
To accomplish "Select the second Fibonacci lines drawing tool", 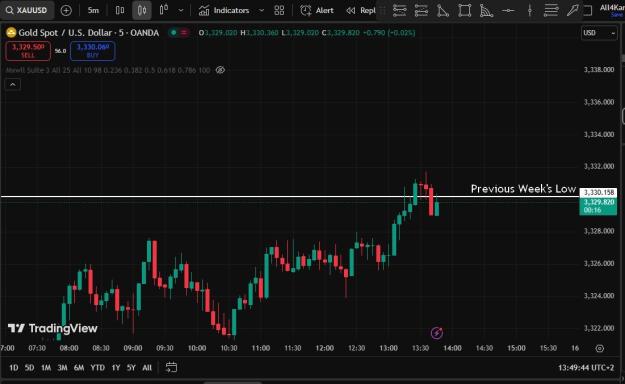I will [421, 10].
